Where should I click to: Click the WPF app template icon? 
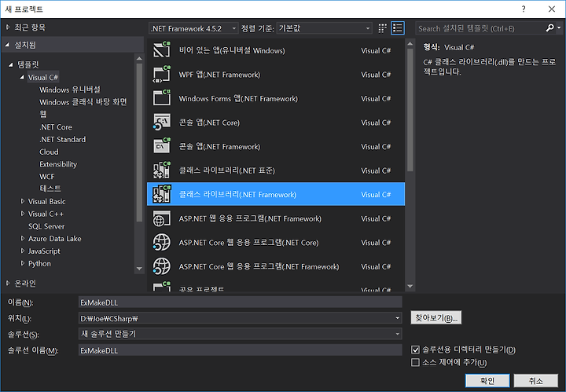point(162,74)
